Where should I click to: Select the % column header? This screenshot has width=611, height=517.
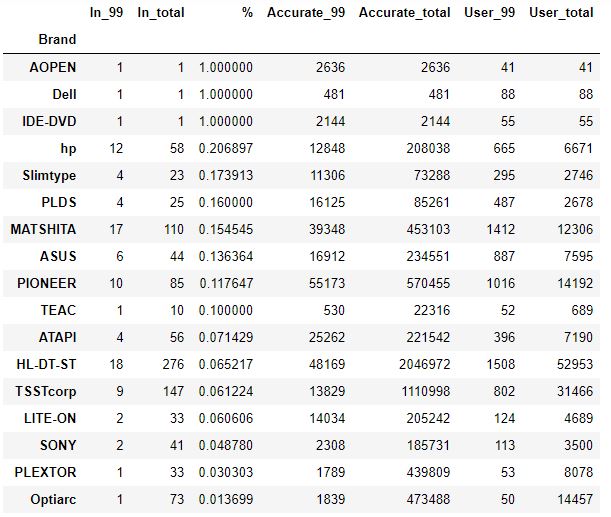click(247, 13)
